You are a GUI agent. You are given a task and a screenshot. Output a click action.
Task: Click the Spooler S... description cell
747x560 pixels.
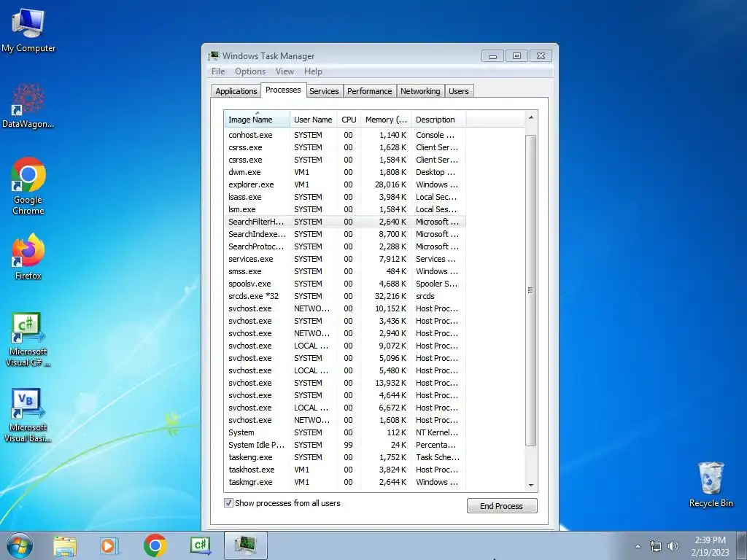[x=436, y=284]
